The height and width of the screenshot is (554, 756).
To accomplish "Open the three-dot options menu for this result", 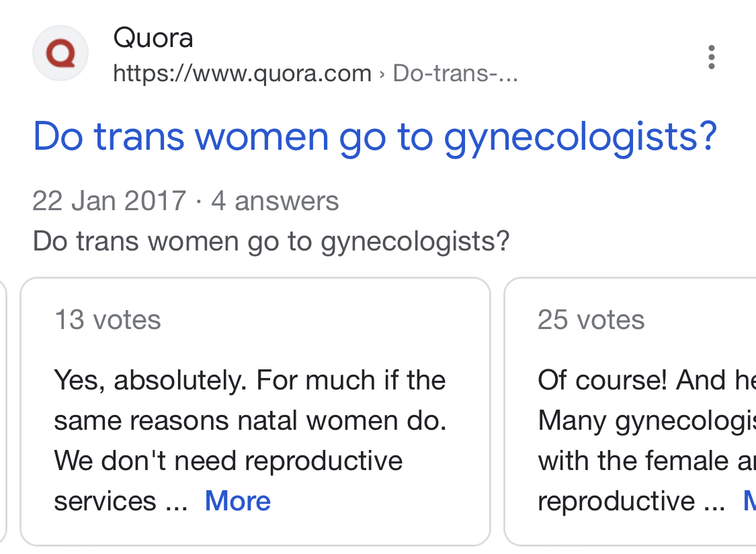I will pyautogui.click(x=711, y=57).
